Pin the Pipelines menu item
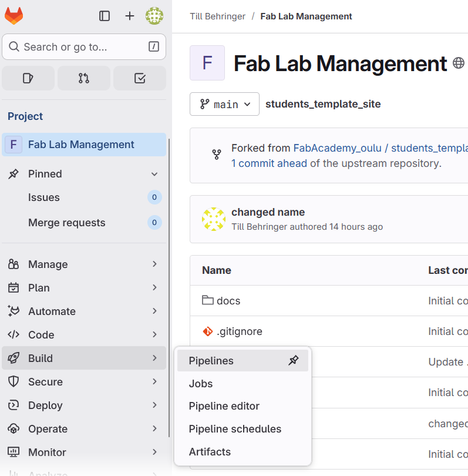The image size is (468, 476). click(293, 360)
